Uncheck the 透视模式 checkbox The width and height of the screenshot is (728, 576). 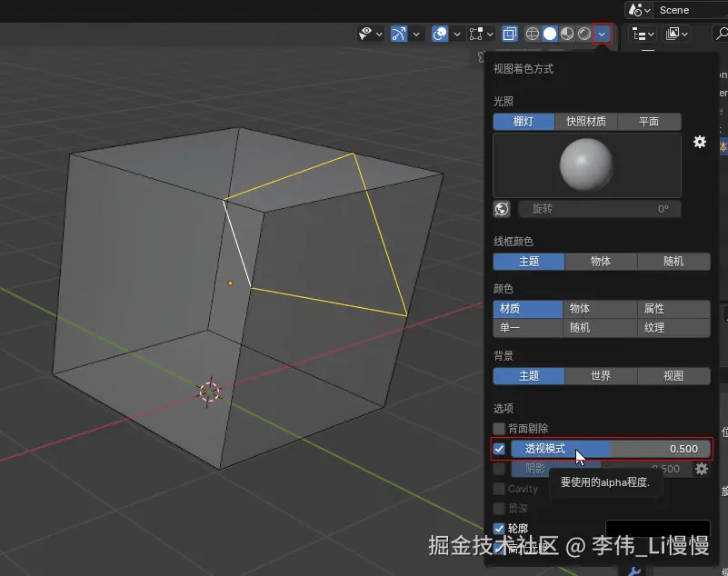coord(499,449)
